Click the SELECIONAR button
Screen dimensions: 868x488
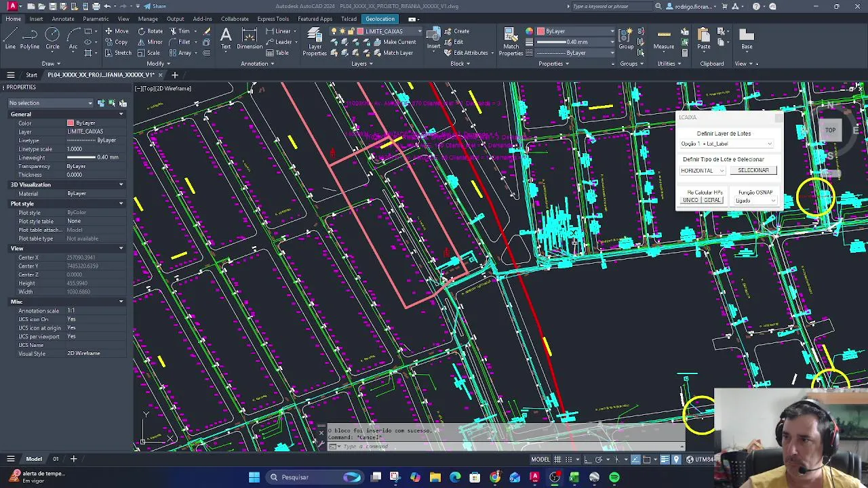753,171
